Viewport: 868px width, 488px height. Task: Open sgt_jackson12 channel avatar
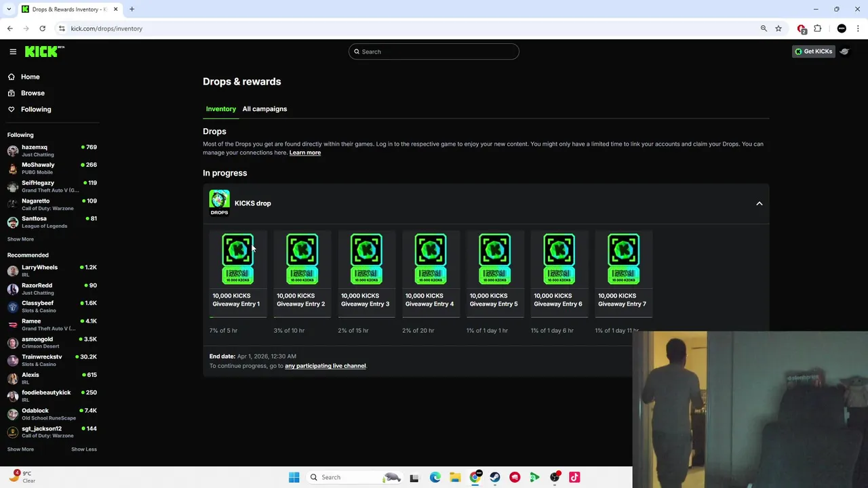click(x=13, y=432)
